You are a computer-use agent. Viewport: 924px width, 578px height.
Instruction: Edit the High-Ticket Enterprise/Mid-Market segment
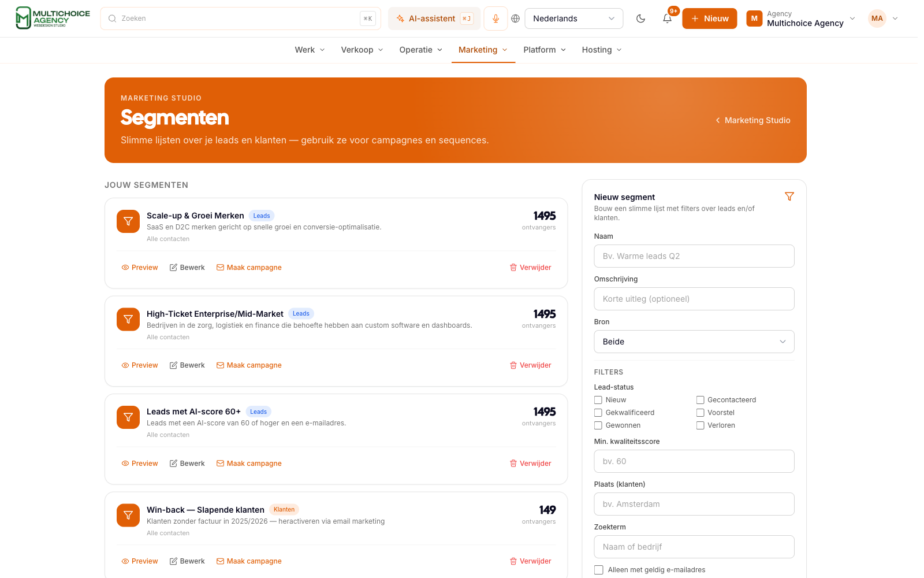187,365
